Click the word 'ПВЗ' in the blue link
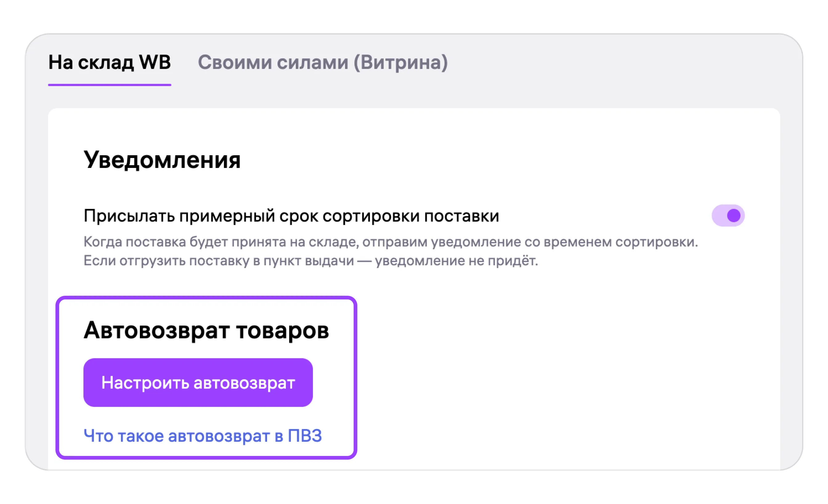This screenshot has width=828, height=504. (x=305, y=436)
